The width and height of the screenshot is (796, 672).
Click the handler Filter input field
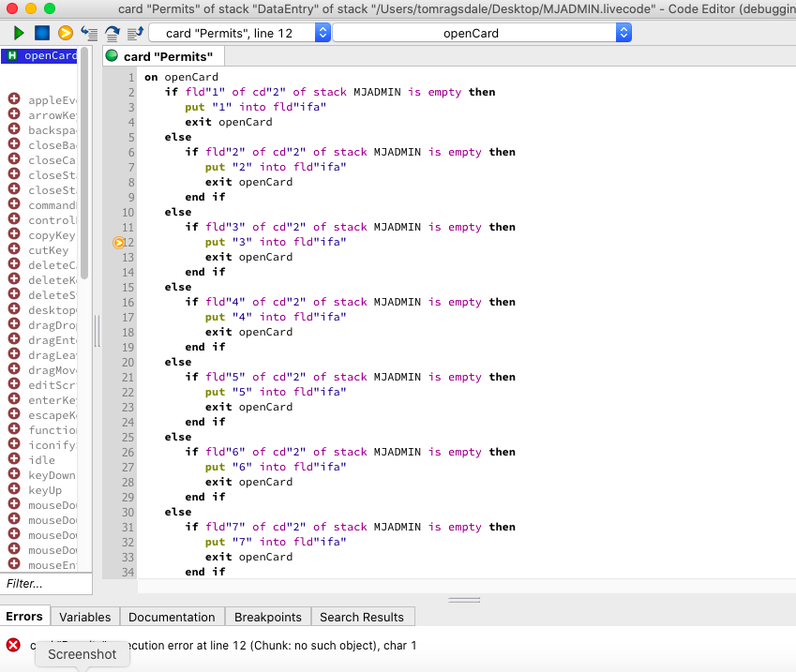point(46,583)
